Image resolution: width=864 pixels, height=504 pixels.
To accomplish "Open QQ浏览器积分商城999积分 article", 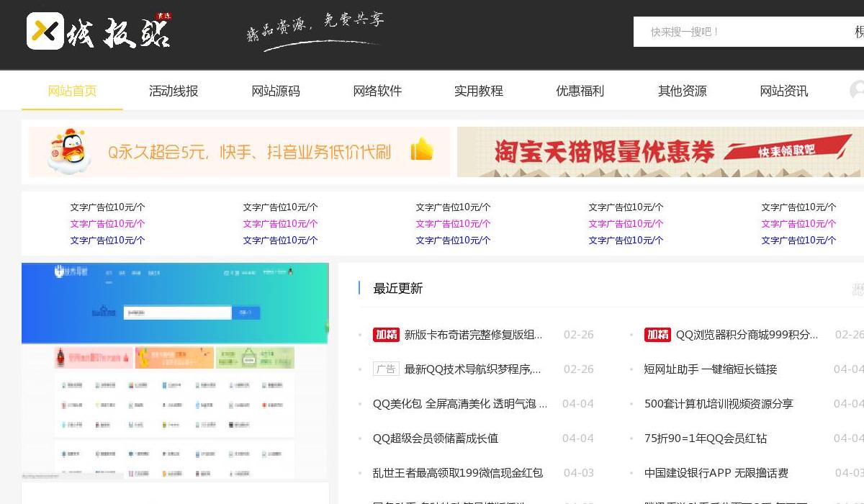I will tap(747, 335).
